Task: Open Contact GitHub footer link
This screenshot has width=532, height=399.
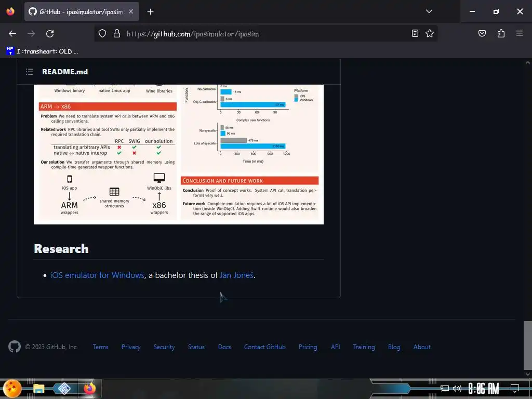Action: (264, 347)
